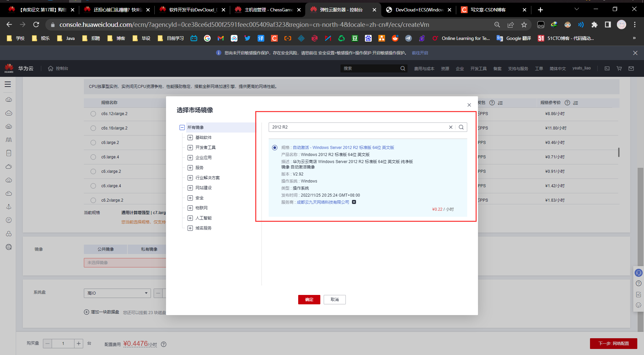
Task: Click the help icon next to 配置费用
Action: point(164,344)
